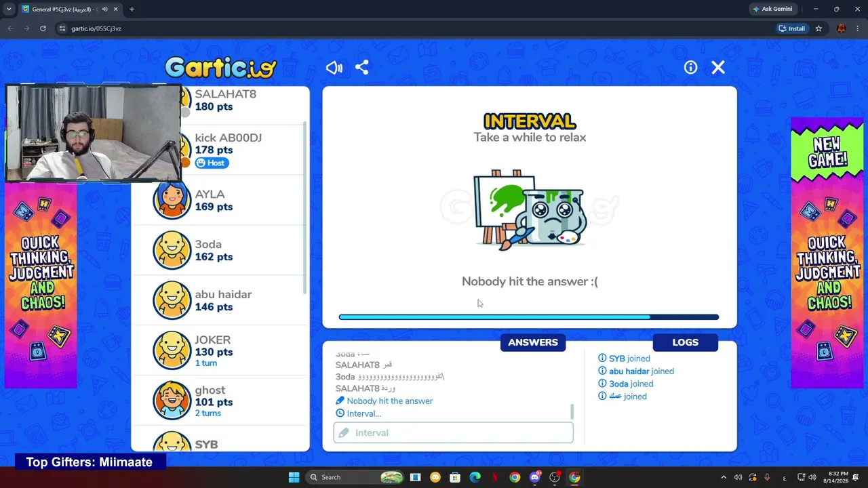Select AYLA's avatar in the player list
868x488 pixels.
[x=172, y=200]
